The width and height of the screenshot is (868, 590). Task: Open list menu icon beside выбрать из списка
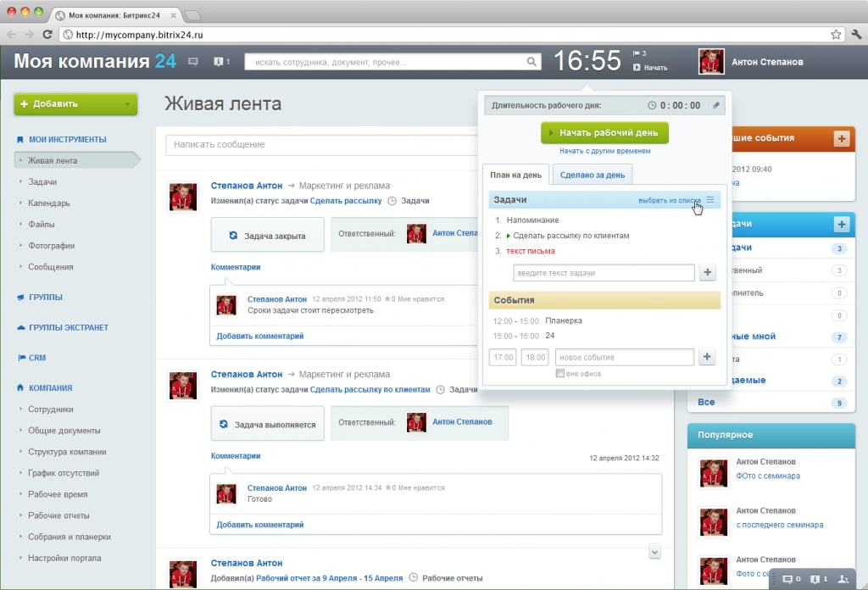coord(709,198)
